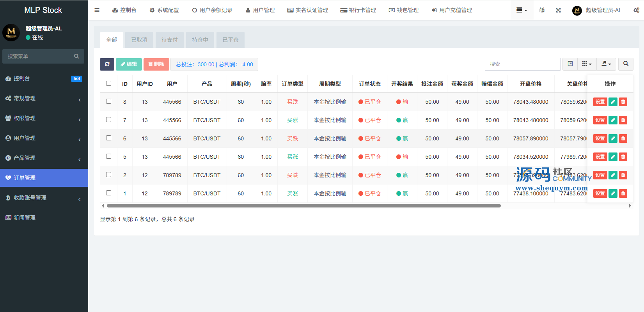Click the search icon in the sidebar menu search
Image resolution: width=644 pixels, height=312 pixels.
tap(76, 56)
